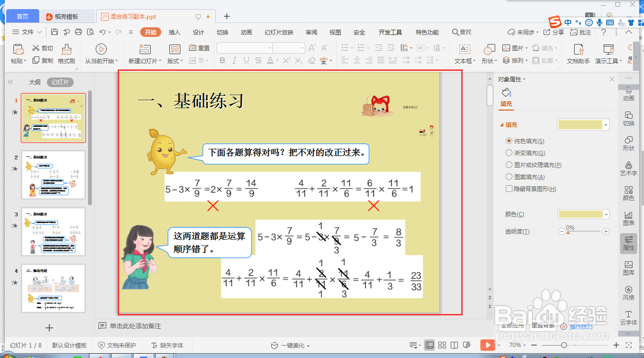The image size is (644, 358).
Task: Select the 格式刷 tool
Action: 67,54
